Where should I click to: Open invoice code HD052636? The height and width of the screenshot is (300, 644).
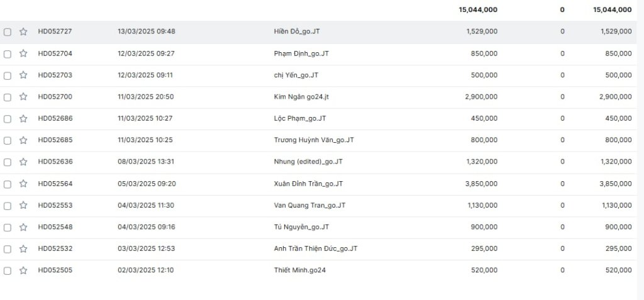coord(55,162)
